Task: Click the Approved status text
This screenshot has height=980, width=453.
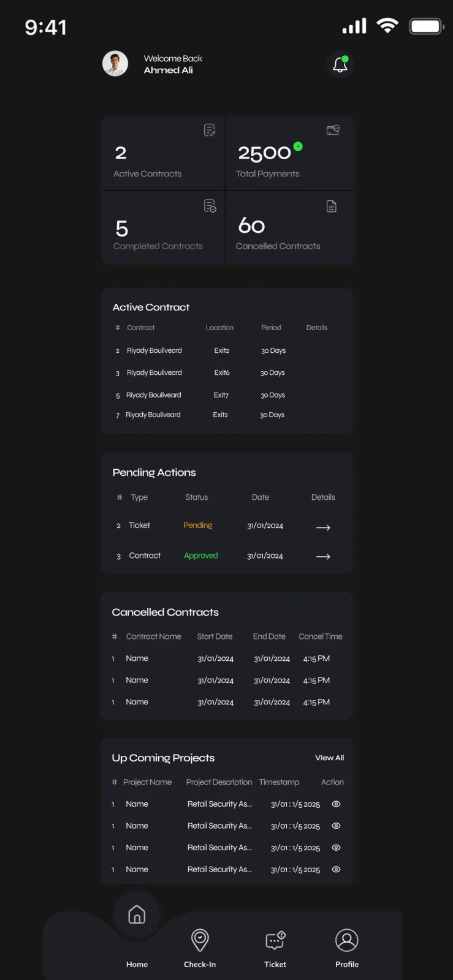Action: 201,556
